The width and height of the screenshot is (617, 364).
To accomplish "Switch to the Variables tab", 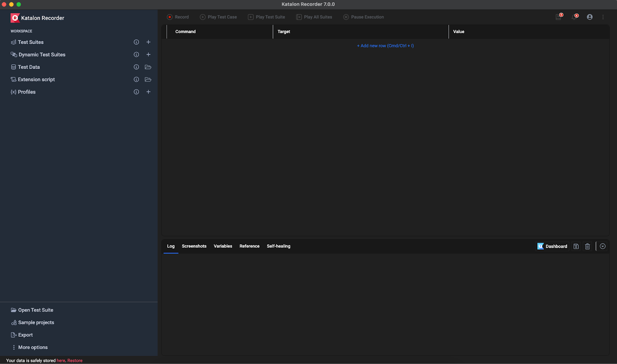I will pyautogui.click(x=223, y=246).
